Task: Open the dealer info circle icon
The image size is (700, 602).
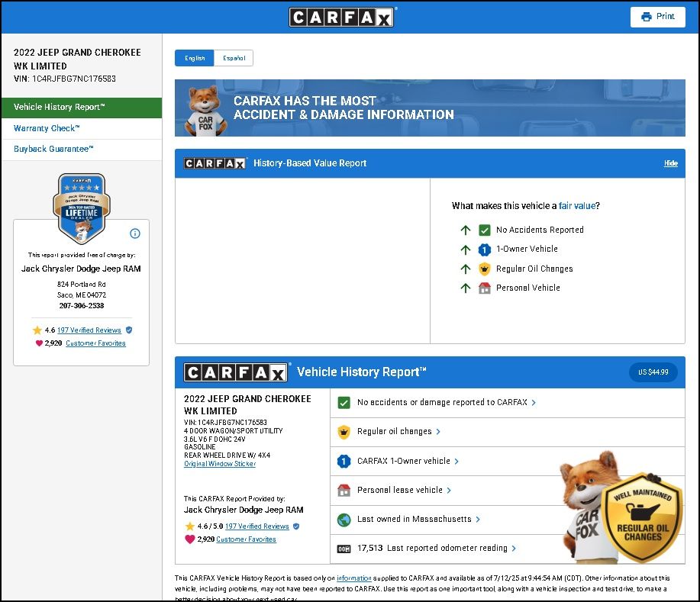Action: pos(135,233)
